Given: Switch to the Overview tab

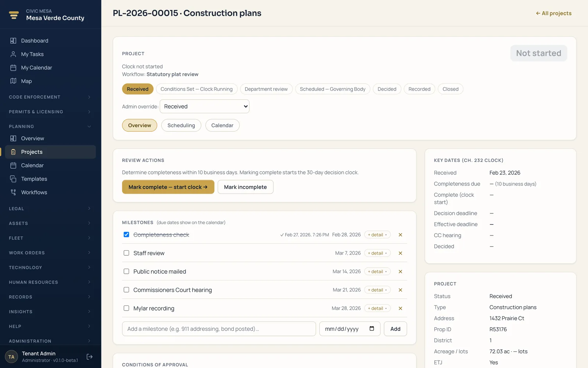Looking at the screenshot, I should pos(140,125).
